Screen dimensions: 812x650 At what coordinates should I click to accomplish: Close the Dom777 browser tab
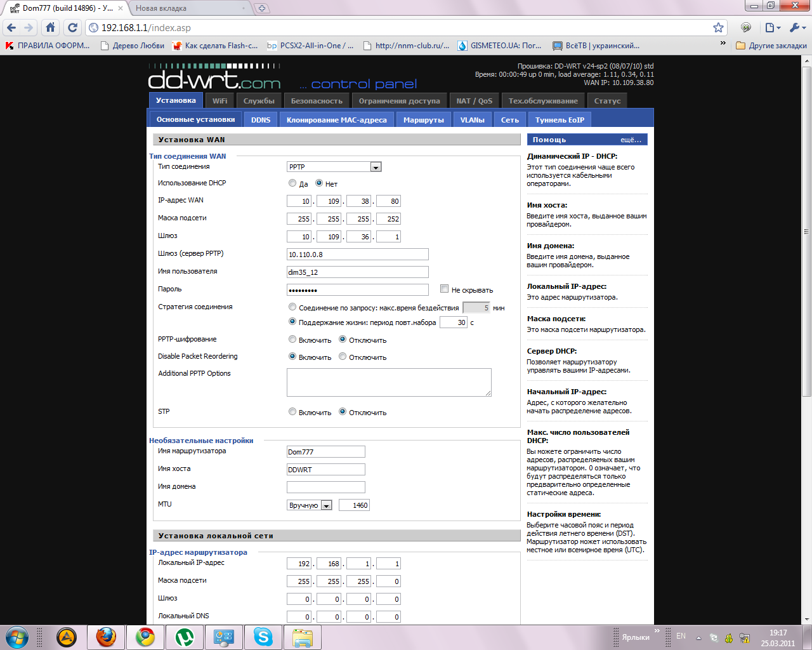pos(121,8)
